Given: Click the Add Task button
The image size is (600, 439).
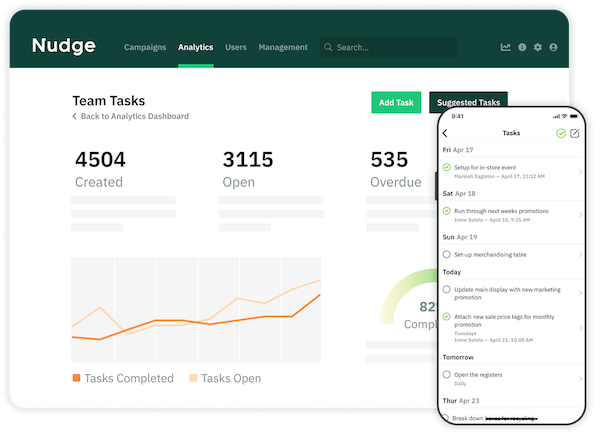Looking at the screenshot, I should 396,103.
